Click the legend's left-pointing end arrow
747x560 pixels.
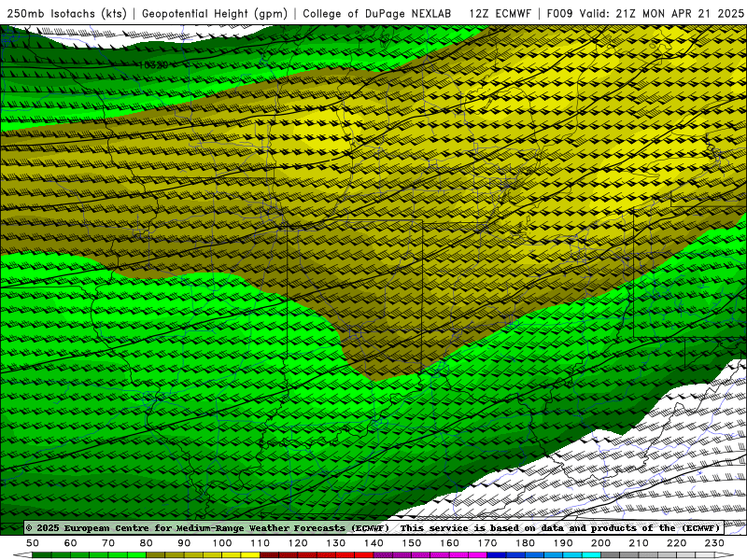click(22, 555)
